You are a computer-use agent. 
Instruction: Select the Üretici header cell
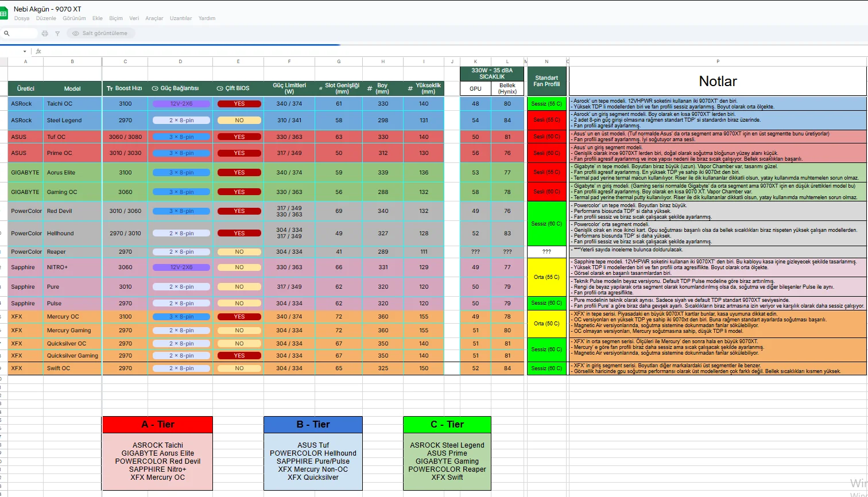(x=26, y=88)
